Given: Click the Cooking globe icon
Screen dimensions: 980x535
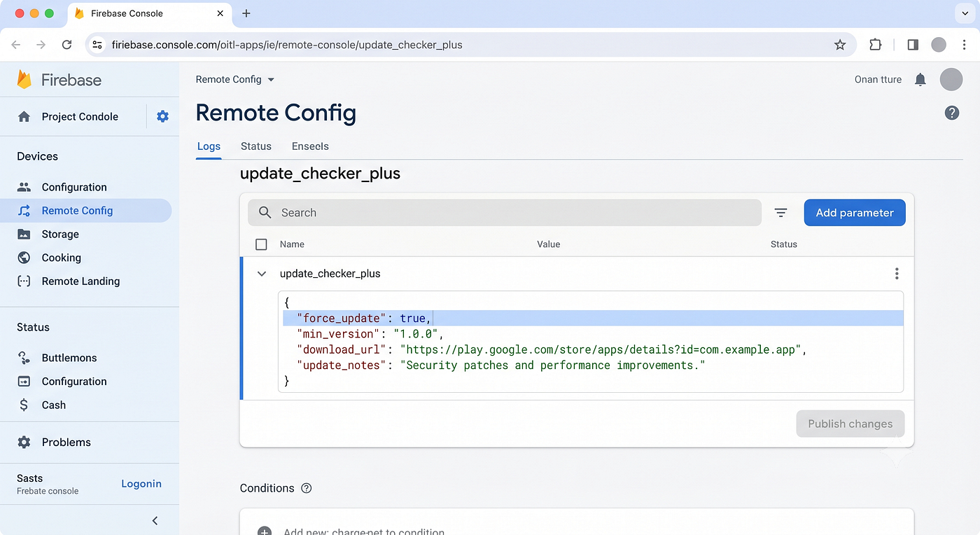Looking at the screenshot, I should point(24,258).
